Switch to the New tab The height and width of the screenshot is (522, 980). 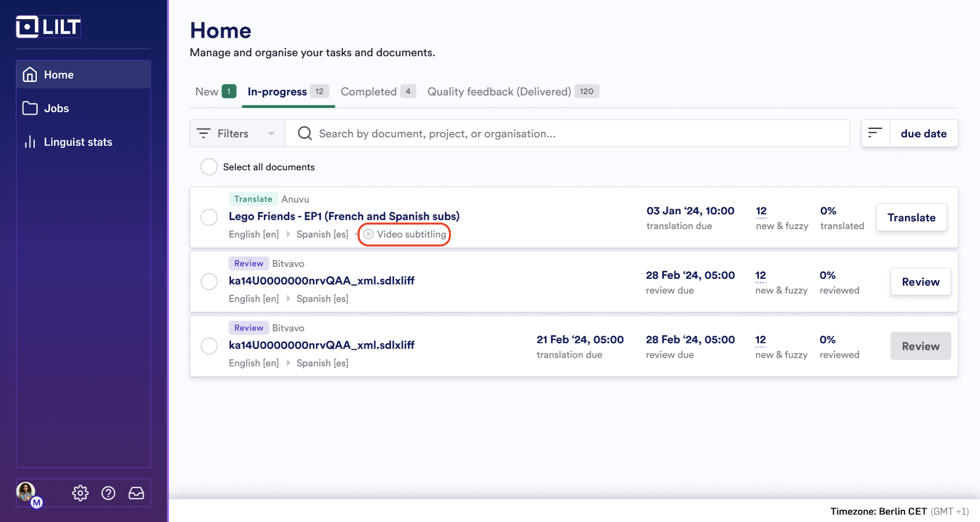(x=215, y=91)
